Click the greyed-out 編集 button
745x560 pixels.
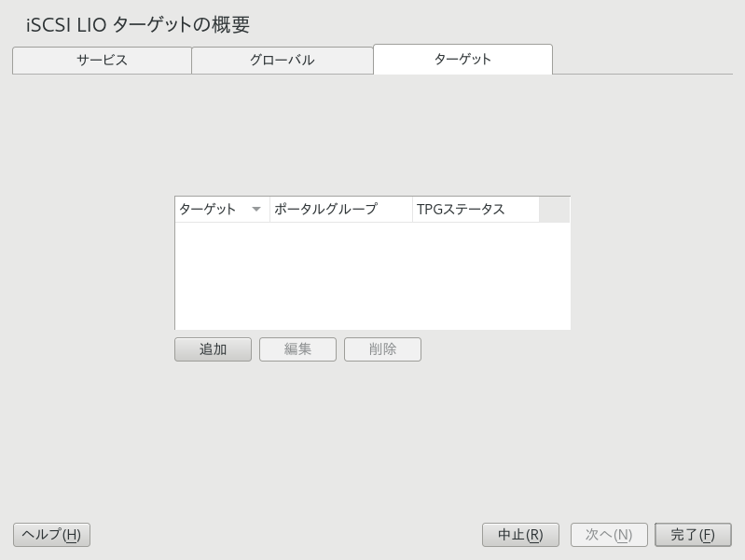(297, 349)
